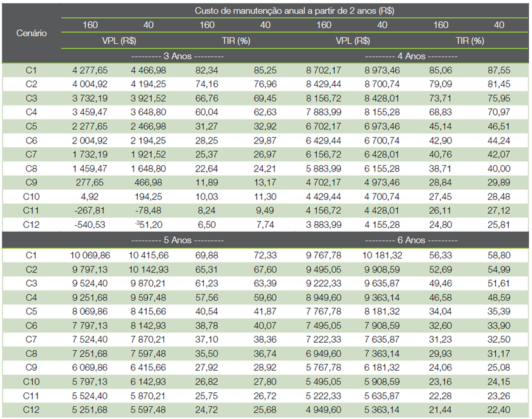Select the TIR value 6,50
The image size is (532, 419).
(206, 225)
